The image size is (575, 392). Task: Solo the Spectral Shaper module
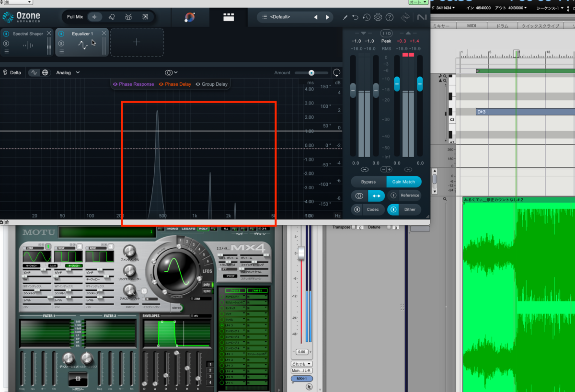6,43
